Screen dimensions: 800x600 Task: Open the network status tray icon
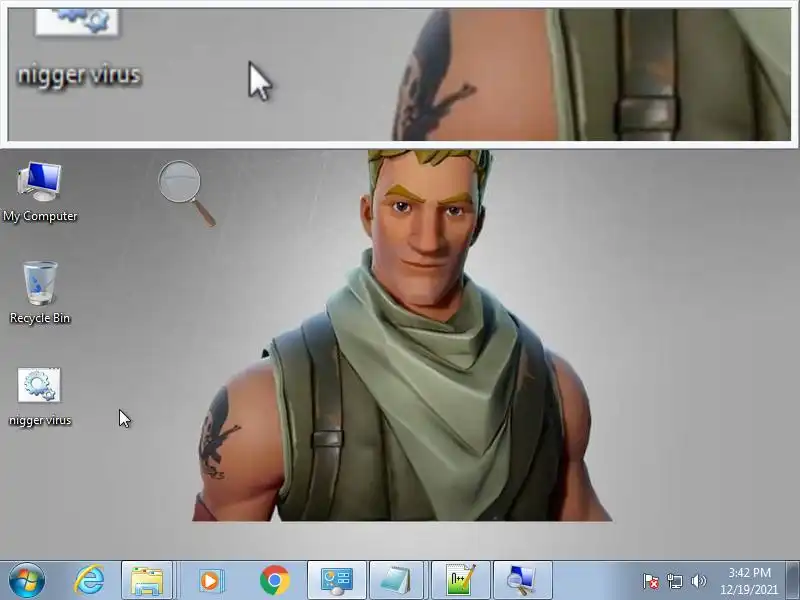coord(674,581)
